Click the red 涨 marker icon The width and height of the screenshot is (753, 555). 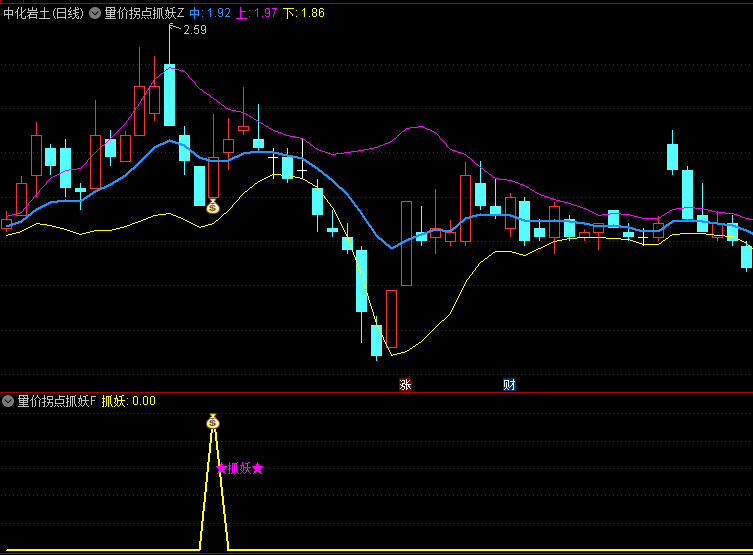point(406,384)
